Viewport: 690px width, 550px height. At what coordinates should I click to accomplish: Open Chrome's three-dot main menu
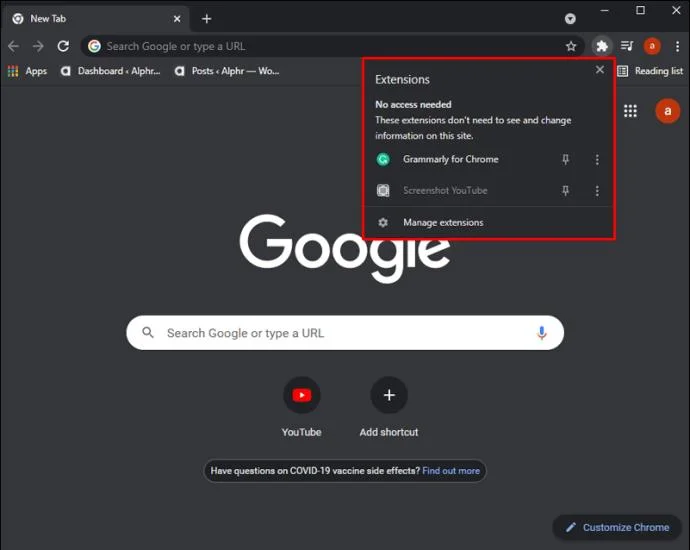(x=677, y=46)
